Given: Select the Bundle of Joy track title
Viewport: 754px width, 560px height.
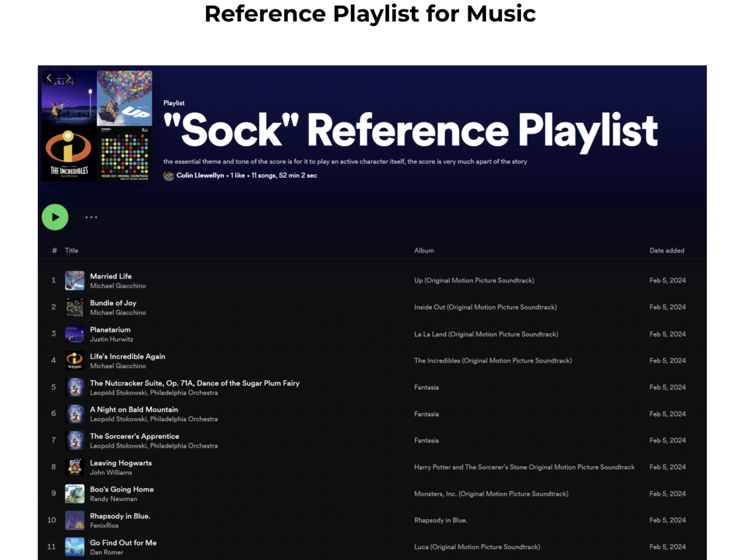Looking at the screenshot, I should (113, 303).
